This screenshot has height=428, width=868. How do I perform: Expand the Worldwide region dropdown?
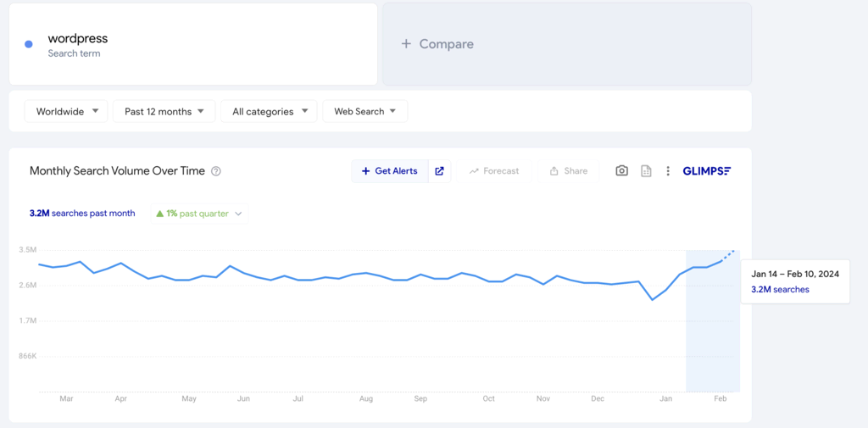pos(66,111)
